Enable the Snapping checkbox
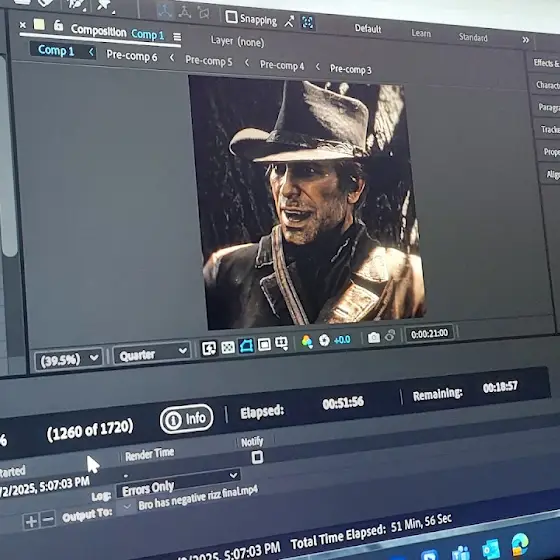Image resolution: width=560 pixels, height=560 pixels. point(231,17)
